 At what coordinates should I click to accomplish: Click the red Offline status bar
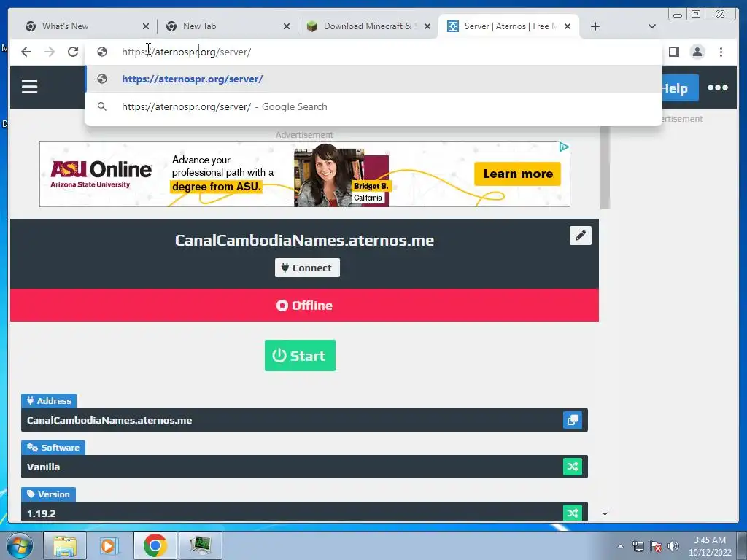pyautogui.click(x=304, y=306)
